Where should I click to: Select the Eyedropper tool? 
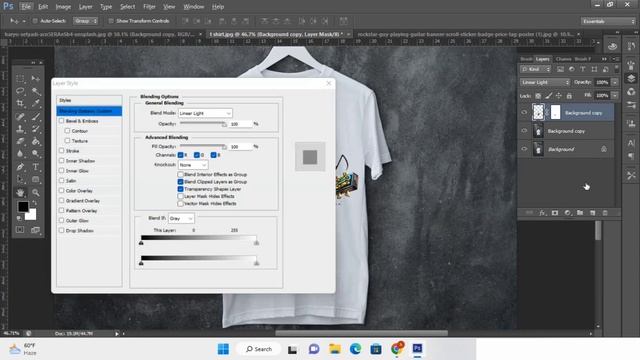point(36,103)
